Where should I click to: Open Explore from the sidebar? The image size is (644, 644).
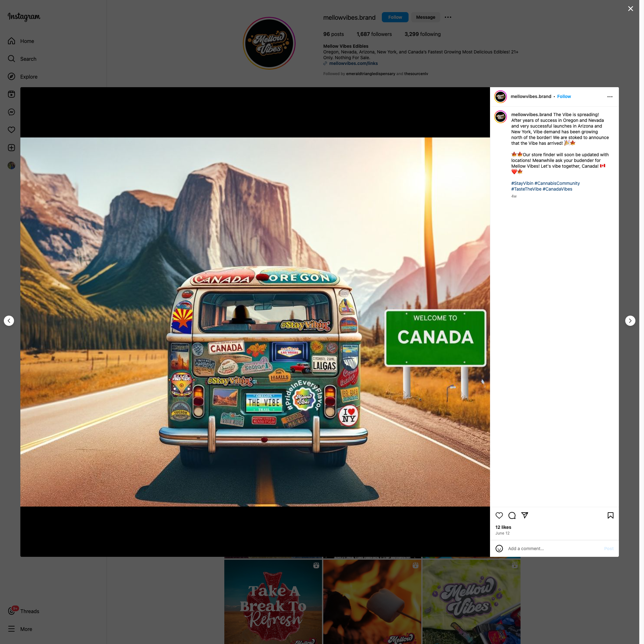tap(22, 77)
